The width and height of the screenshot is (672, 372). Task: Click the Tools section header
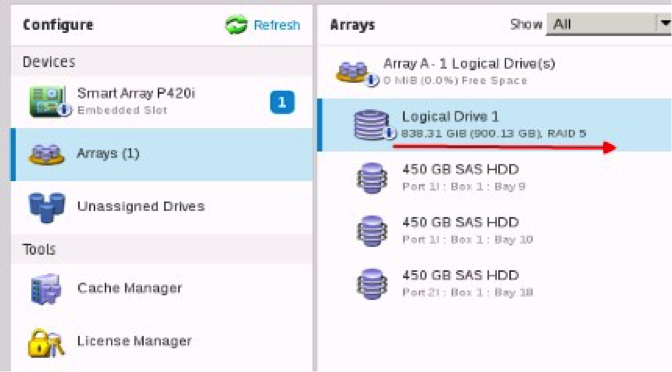tap(39, 249)
